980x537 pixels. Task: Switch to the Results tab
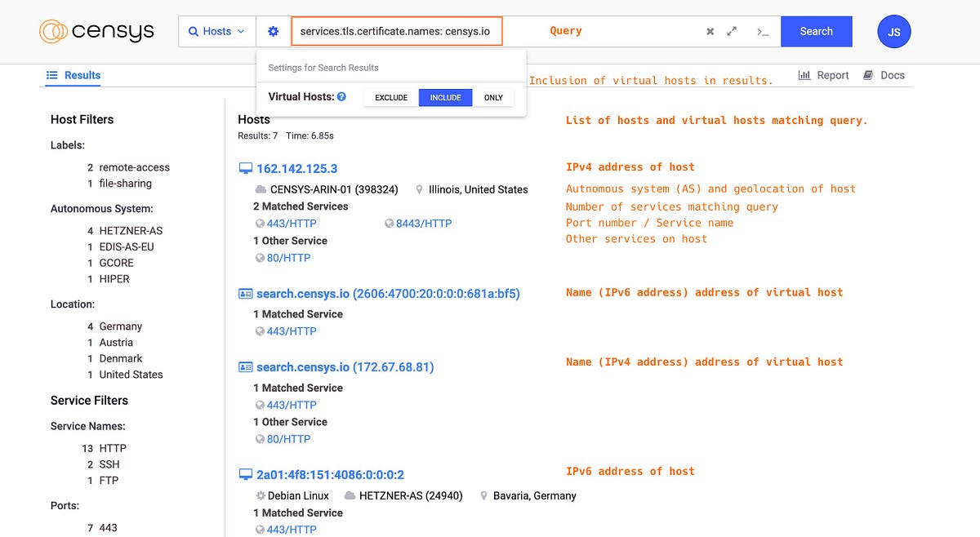tap(73, 75)
